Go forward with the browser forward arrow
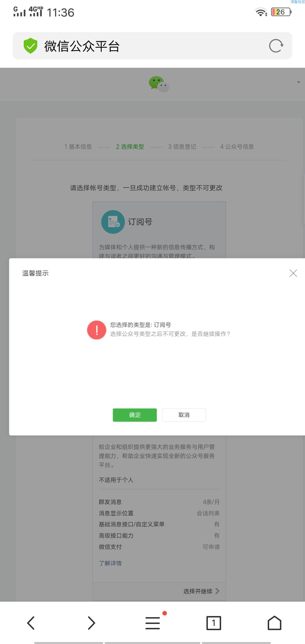Image resolution: width=305 pixels, height=644 pixels. tap(91, 623)
